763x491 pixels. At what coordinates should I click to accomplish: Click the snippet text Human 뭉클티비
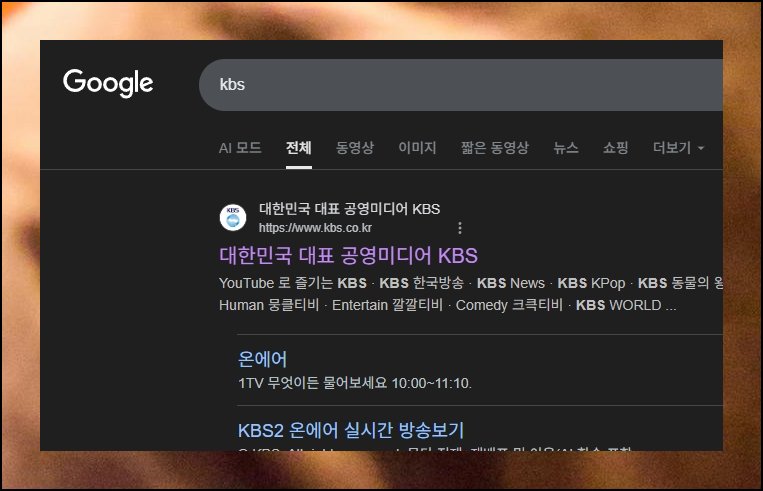[x=269, y=305]
